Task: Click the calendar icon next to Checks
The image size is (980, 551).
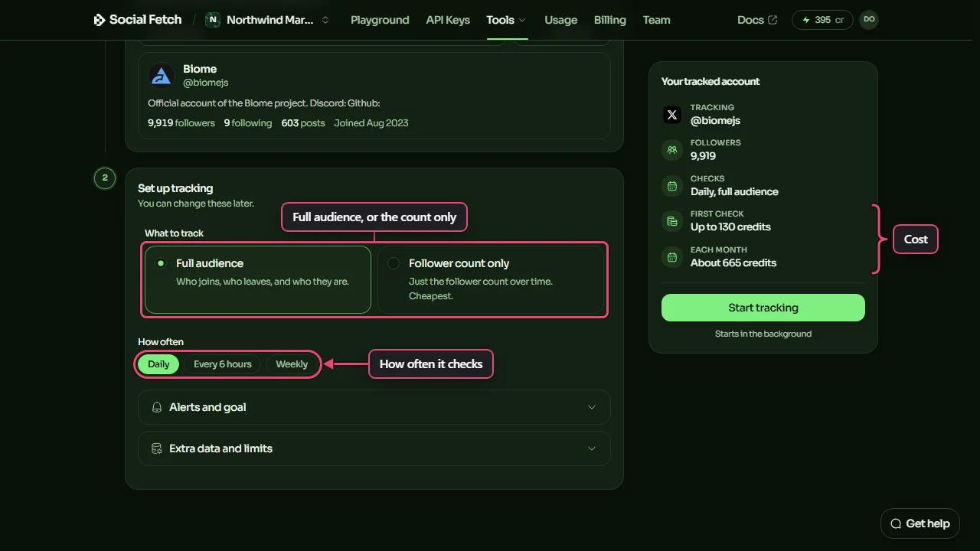Action: tap(672, 186)
